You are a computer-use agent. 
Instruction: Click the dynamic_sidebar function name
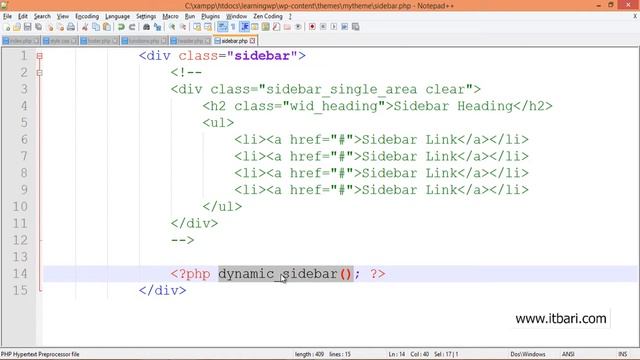tap(278, 274)
